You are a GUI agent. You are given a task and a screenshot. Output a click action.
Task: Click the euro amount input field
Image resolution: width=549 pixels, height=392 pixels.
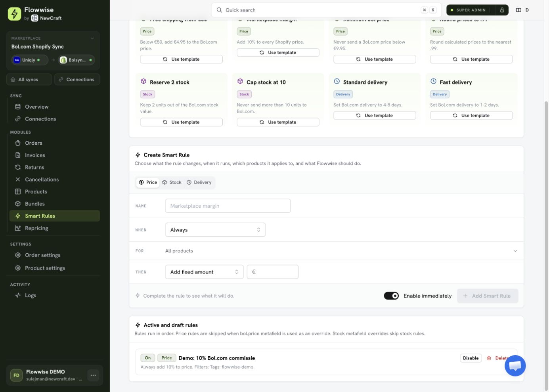pos(273,272)
